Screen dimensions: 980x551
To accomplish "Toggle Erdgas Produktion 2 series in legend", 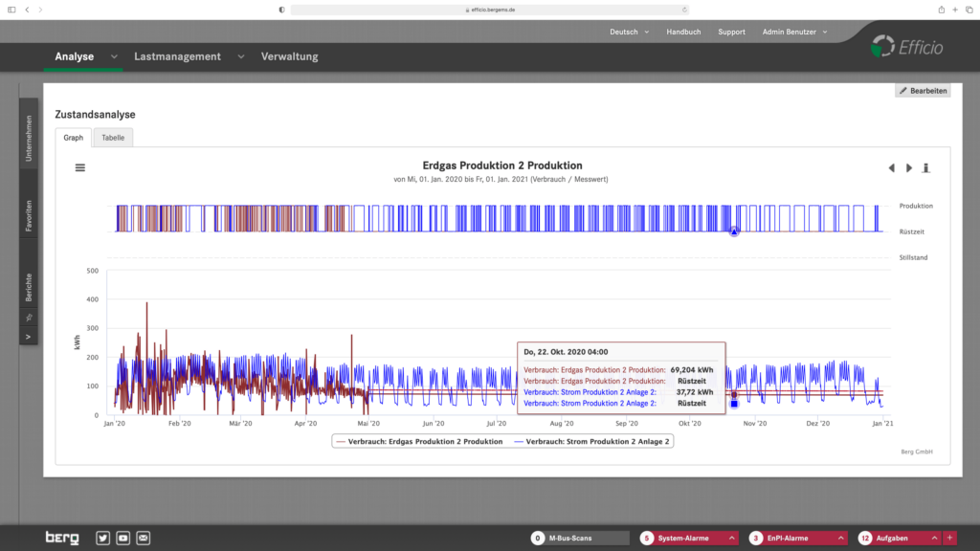I will pyautogui.click(x=418, y=441).
